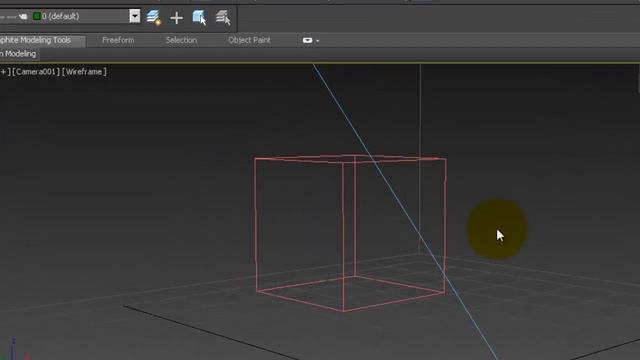Toggle the ribbon minimize button
The image size is (640, 360).
(307, 40)
